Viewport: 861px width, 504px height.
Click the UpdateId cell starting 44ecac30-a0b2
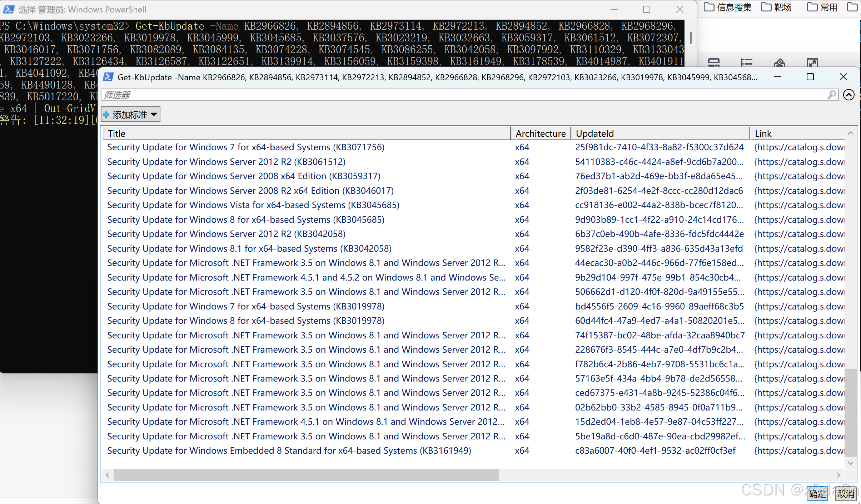[660, 263]
